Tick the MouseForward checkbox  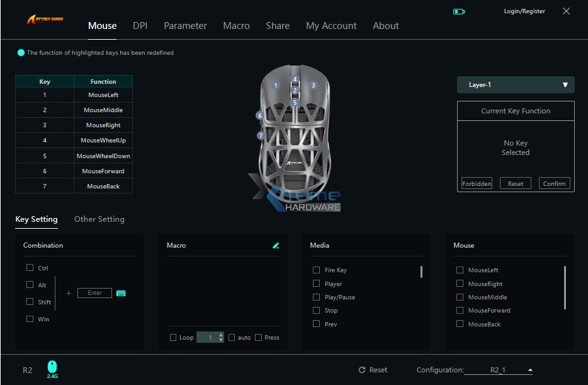point(460,311)
